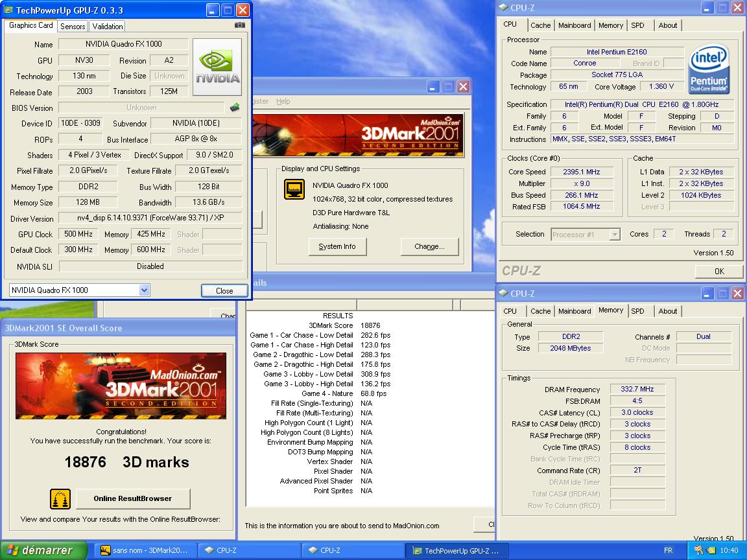
Task: Click the GPU Clock value 500 MHz
Action: point(78,234)
